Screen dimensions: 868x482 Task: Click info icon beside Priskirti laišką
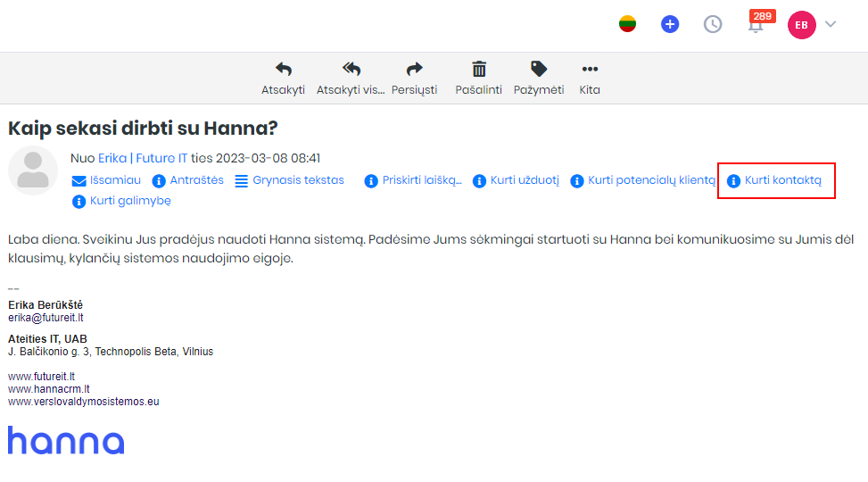pyautogui.click(x=371, y=181)
